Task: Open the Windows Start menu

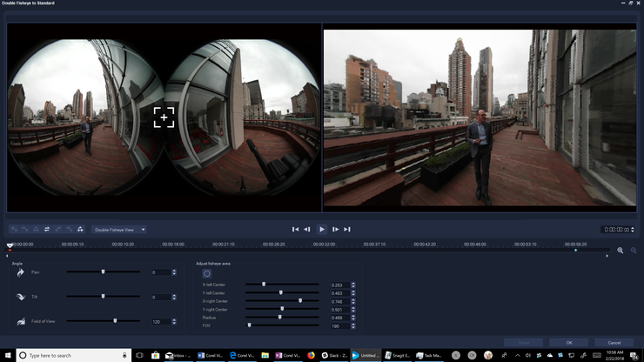Action: point(8,355)
